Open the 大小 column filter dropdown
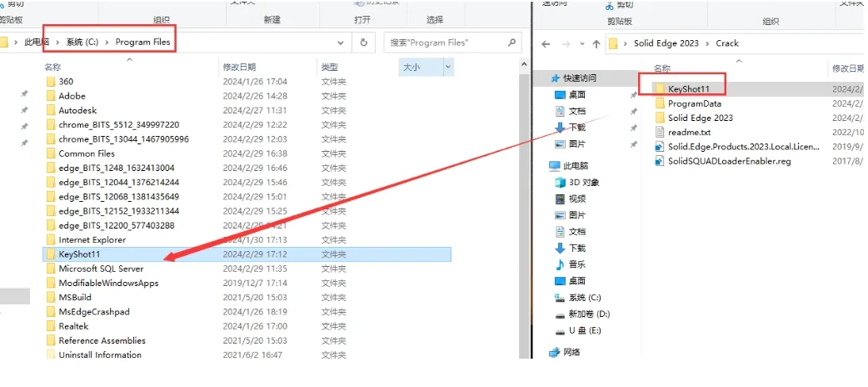The height and width of the screenshot is (387, 868). tap(448, 67)
